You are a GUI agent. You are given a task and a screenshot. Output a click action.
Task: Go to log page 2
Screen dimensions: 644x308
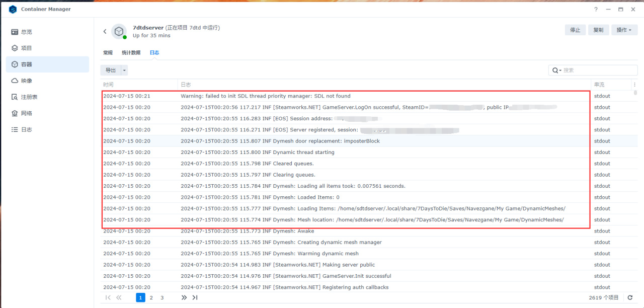[151, 297]
